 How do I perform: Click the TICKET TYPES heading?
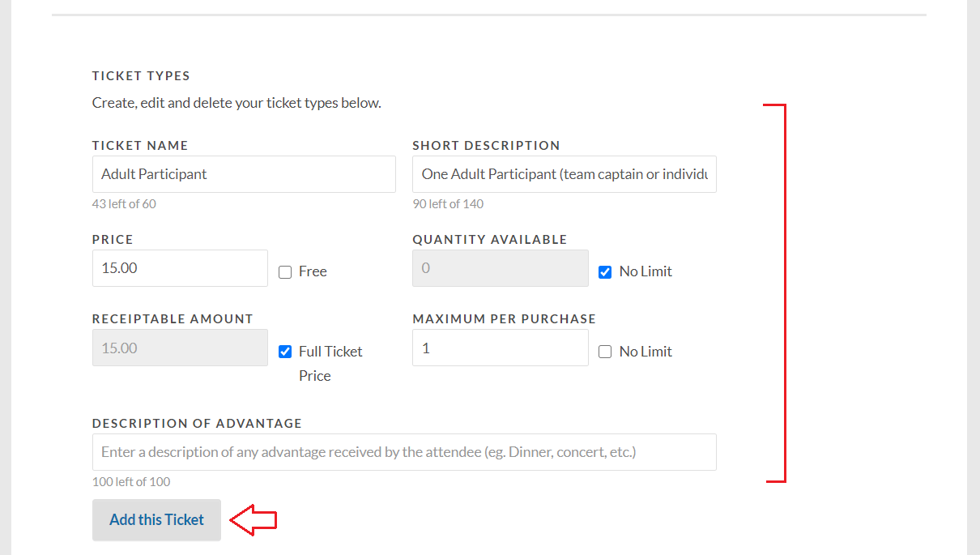pyautogui.click(x=141, y=76)
